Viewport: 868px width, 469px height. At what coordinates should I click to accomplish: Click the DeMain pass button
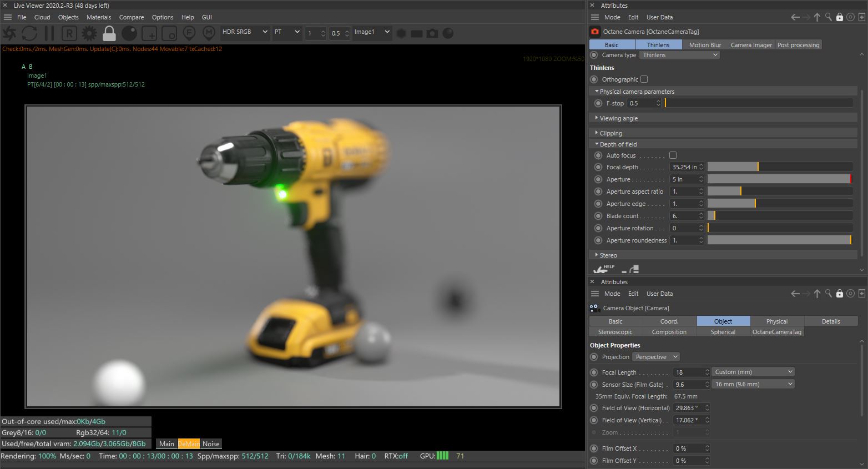tap(189, 444)
